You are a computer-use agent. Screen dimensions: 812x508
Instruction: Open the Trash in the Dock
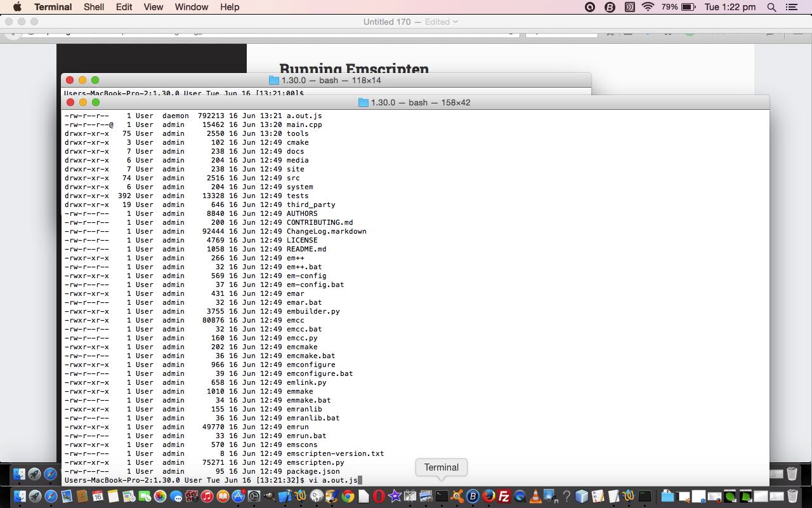point(792,496)
